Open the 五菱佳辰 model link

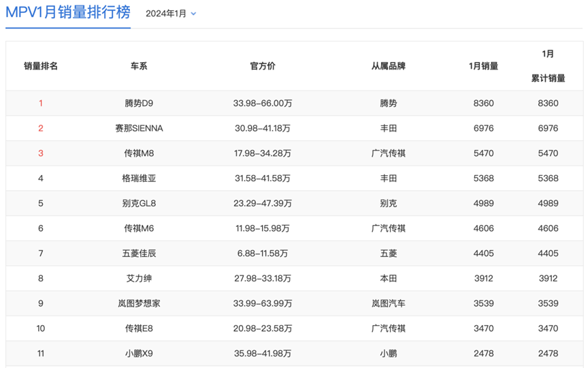(x=139, y=254)
